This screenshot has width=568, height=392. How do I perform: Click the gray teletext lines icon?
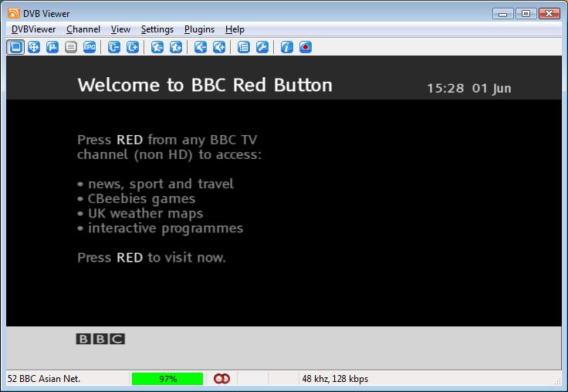tap(71, 47)
